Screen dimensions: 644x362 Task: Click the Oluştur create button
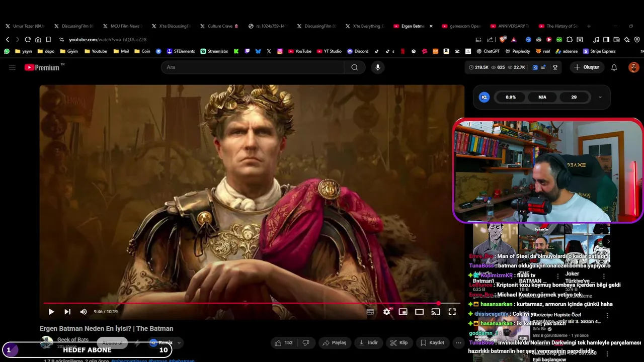click(x=587, y=67)
